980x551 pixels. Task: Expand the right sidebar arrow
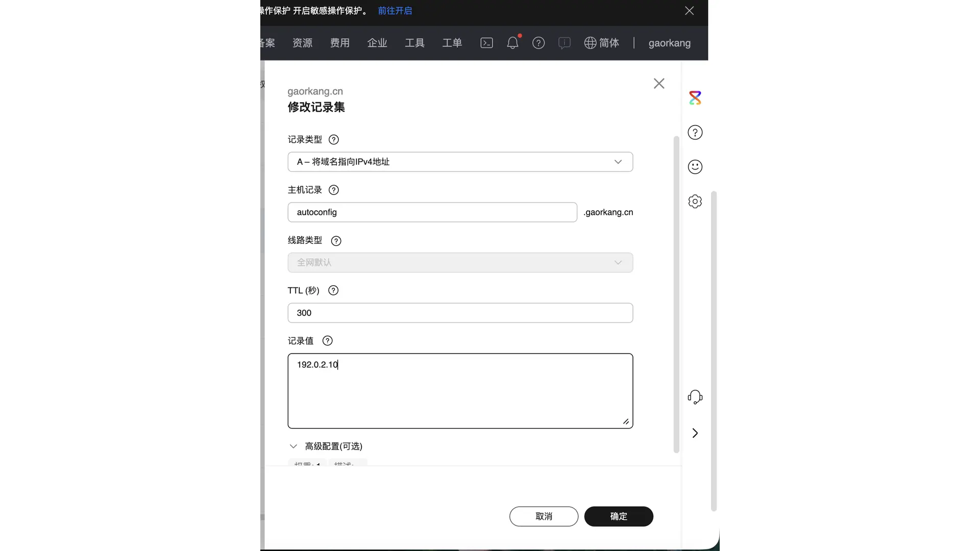[x=695, y=433]
